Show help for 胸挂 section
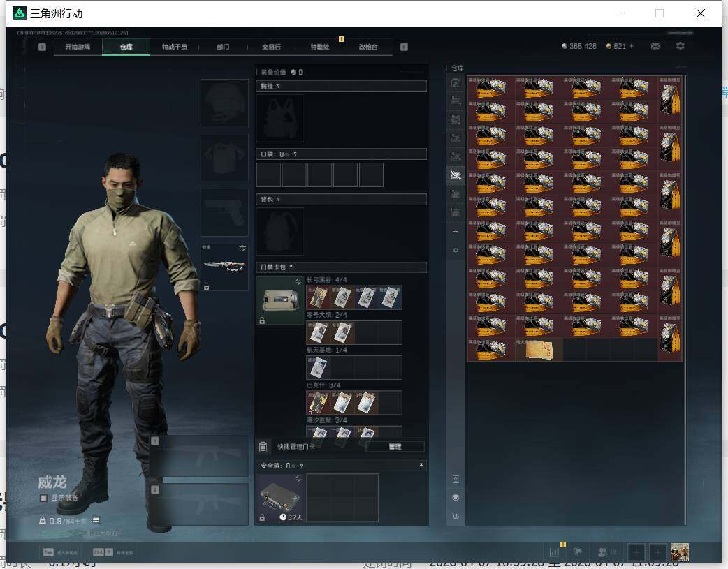Image resolution: width=728 pixels, height=569 pixels. (278, 87)
